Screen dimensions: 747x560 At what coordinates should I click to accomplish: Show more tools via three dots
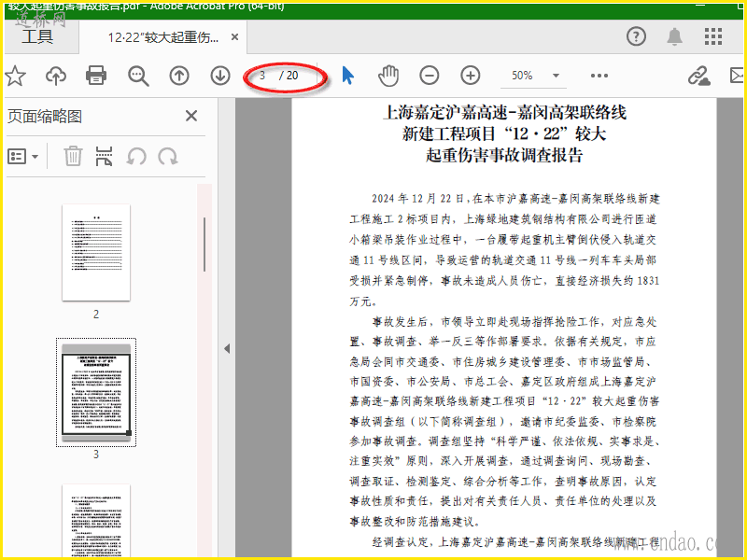click(x=599, y=76)
